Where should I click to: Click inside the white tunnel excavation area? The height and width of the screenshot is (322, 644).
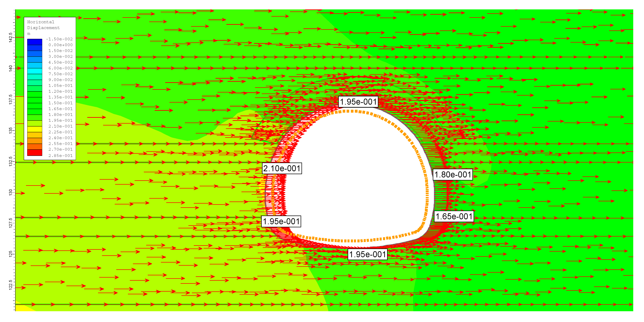click(355, 175)
